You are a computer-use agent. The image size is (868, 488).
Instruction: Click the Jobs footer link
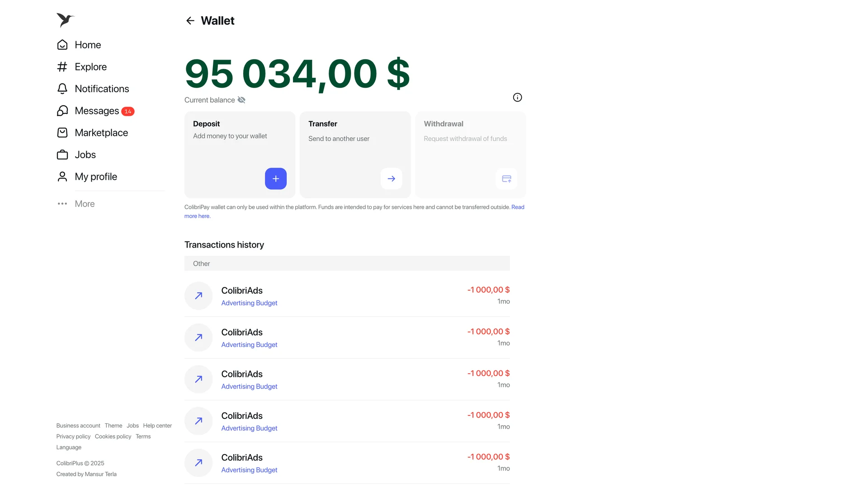pos(132,426)
